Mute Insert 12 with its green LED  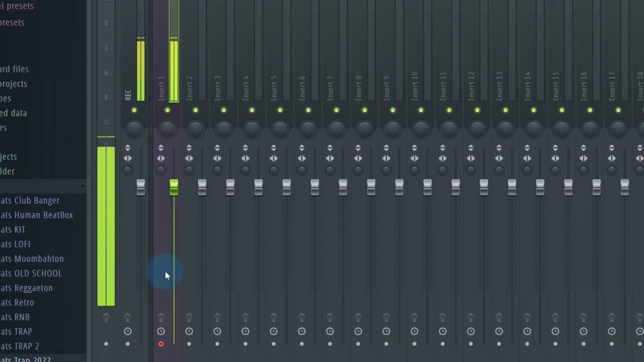477,110
